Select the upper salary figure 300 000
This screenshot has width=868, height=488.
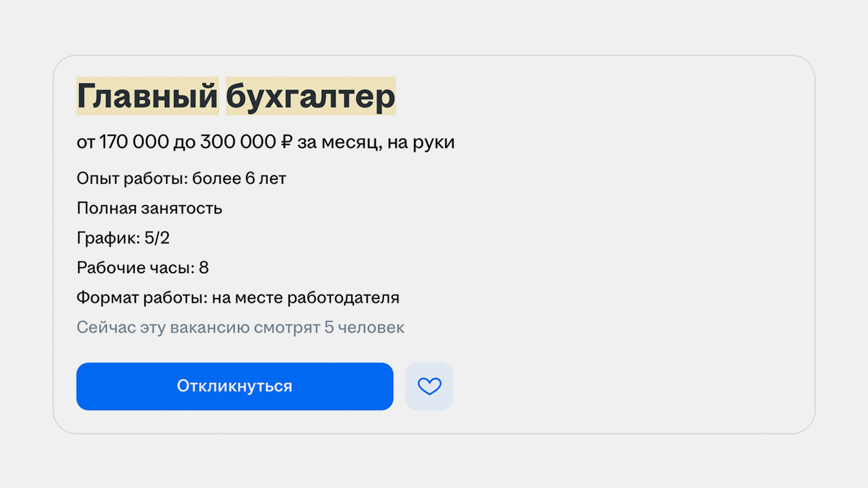pyautogui.click(x=237, y=142)
